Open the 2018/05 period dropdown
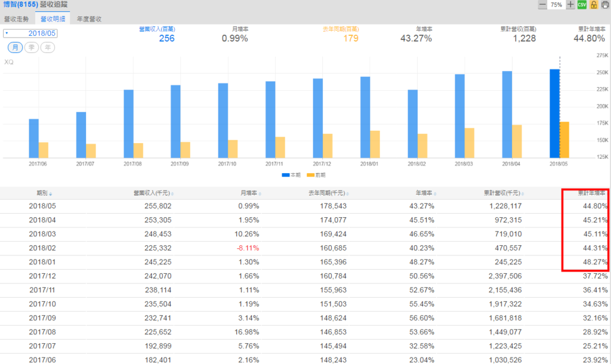Image resolution: width=611 pixels, height=364 pixels. pos(30,33)
